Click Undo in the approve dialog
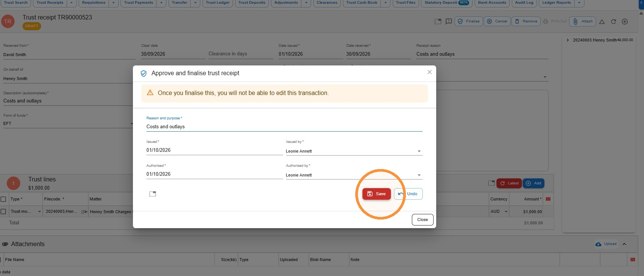The image size is (644, 276). (408, 194)
